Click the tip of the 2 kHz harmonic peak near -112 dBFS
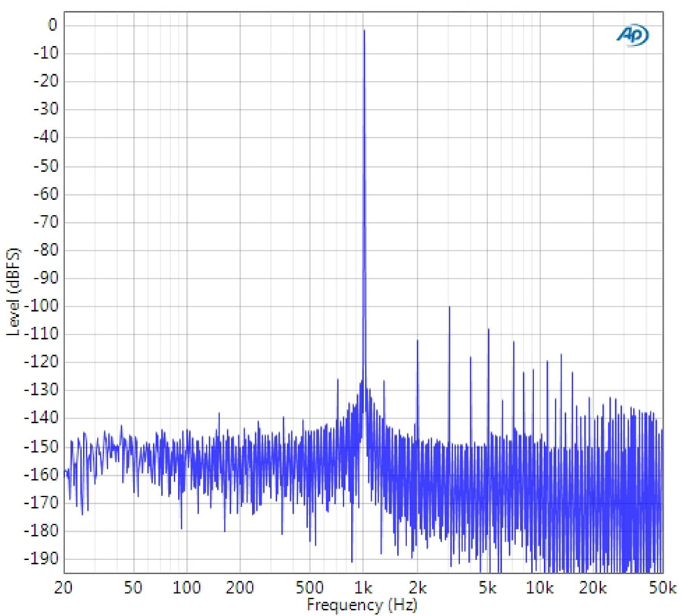The height and width of the screenshot is (616, 681). [x=418, y=340]
